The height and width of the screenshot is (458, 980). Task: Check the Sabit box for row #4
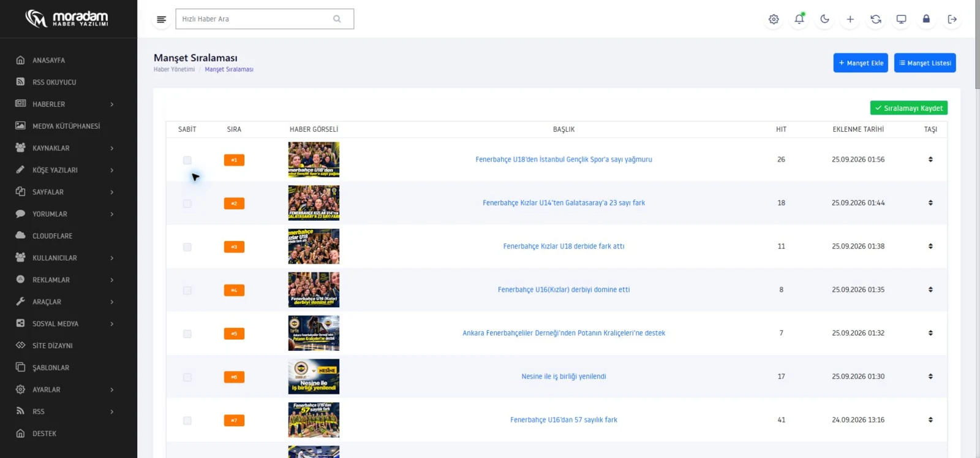pos(187,291)
